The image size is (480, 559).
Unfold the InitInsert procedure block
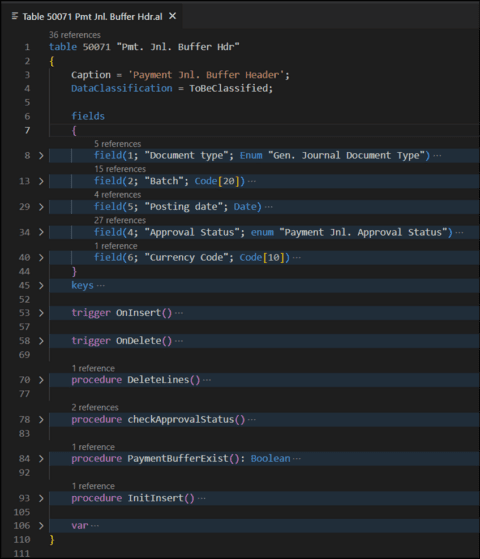coord(41,498)
